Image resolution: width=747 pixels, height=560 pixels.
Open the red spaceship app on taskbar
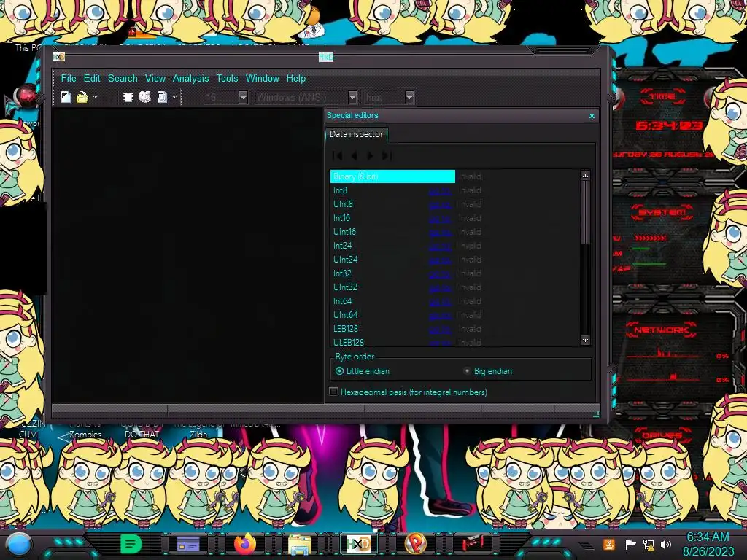(x=472, y=542)
